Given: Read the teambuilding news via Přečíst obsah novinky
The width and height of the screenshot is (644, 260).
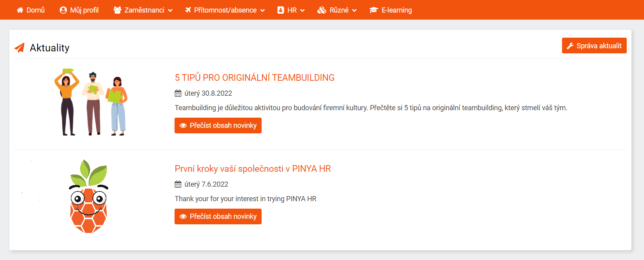Looking at the screenshot, I should (218, 125).
